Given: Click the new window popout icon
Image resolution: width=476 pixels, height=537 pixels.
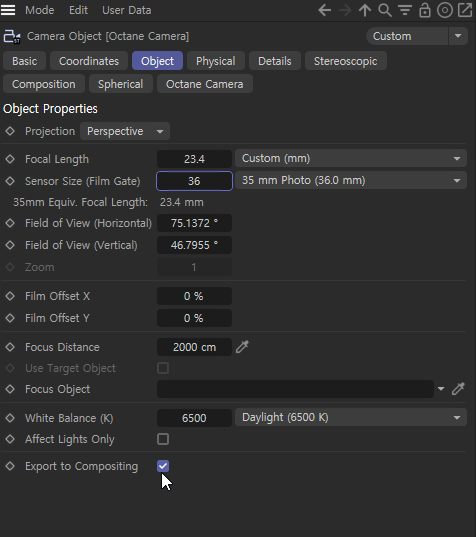Looking at the screenshot, I should 465,10.
